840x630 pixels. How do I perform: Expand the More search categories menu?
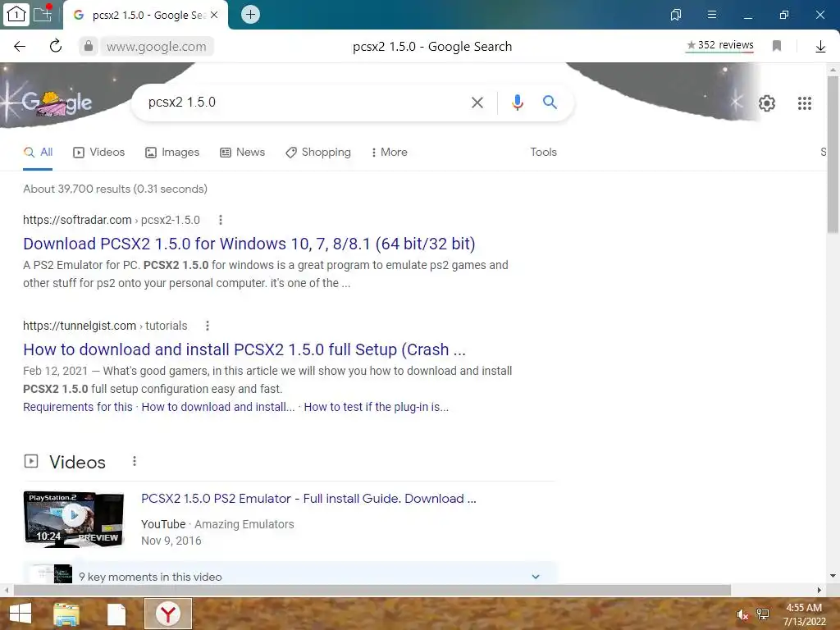390,152
